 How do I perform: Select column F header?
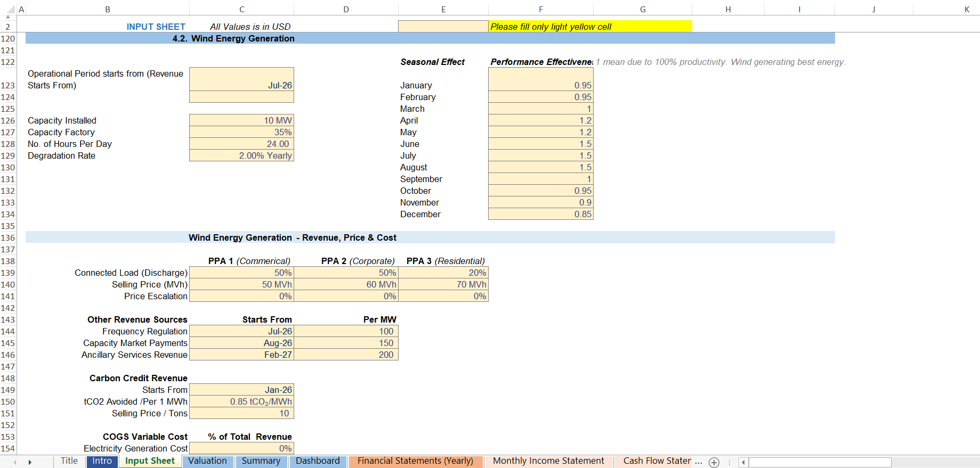540,9
